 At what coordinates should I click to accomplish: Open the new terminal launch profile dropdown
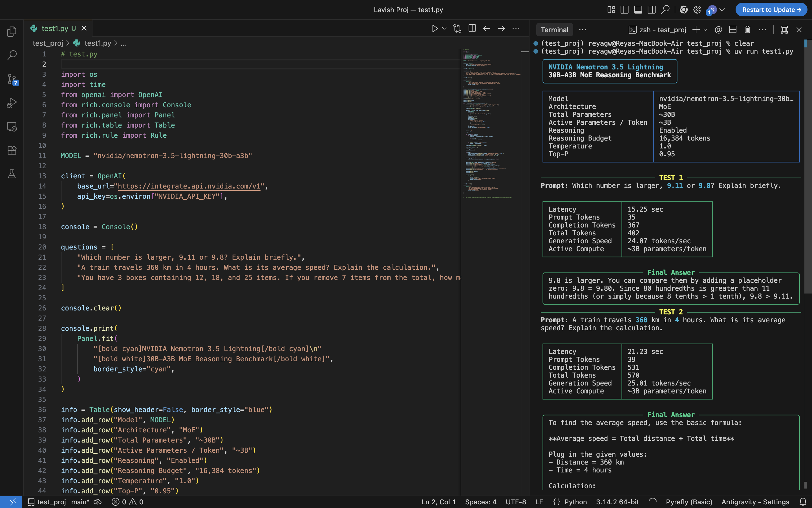[x=705, y=30]
